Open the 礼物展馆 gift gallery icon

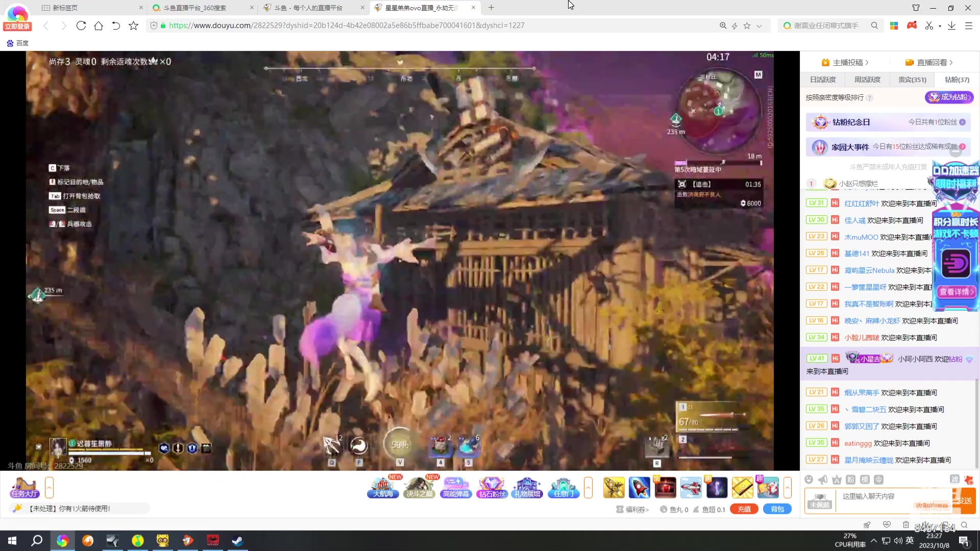(527, 487)
